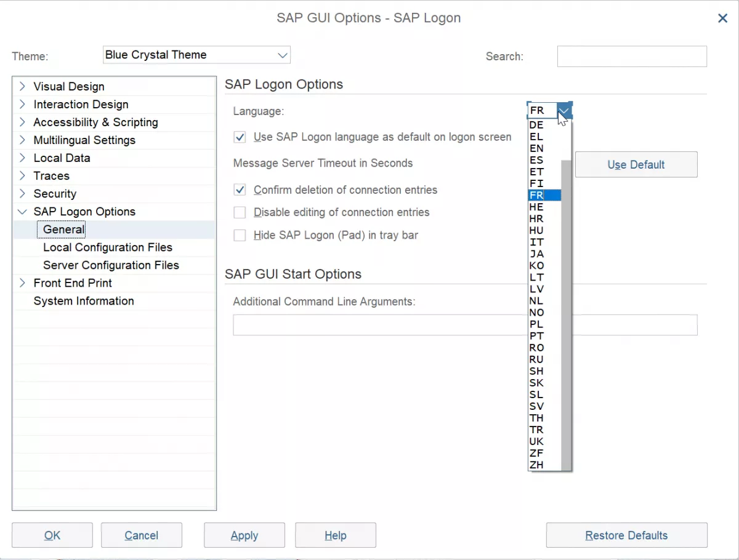Close the SAP GUI Options window

pyautogui.click(x=723, y=18)
